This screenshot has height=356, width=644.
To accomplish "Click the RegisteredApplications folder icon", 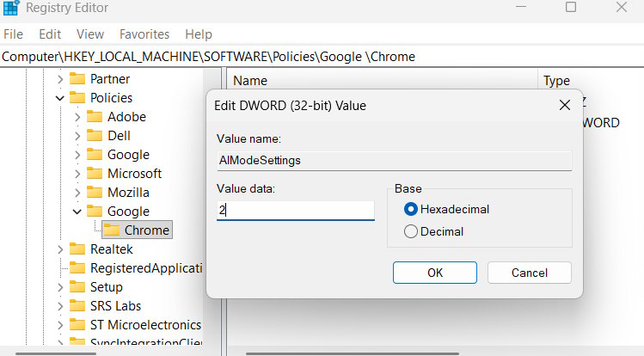I will (77, 267).
